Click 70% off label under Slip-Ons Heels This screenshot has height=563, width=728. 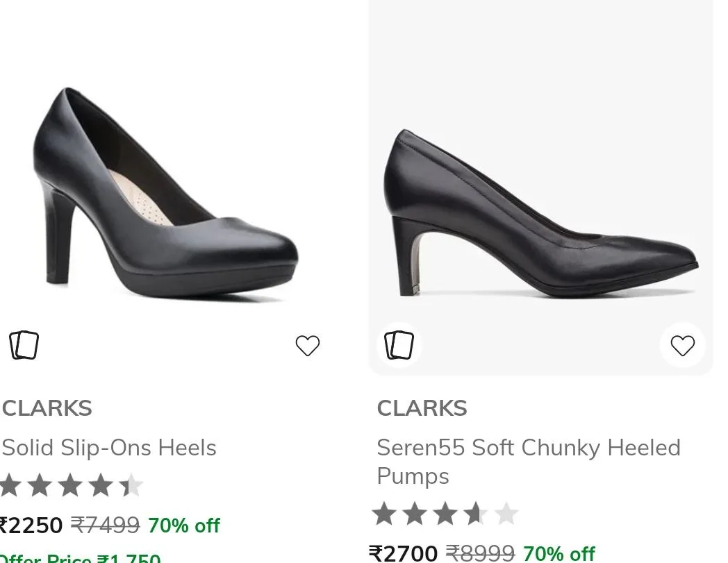[184, 526]
